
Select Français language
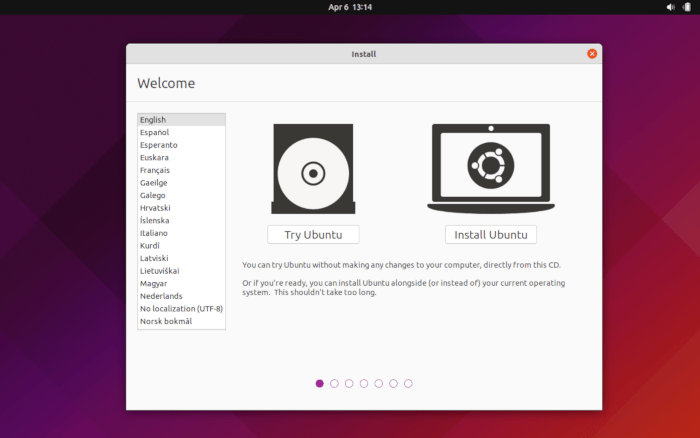click(x=181, y=170)
